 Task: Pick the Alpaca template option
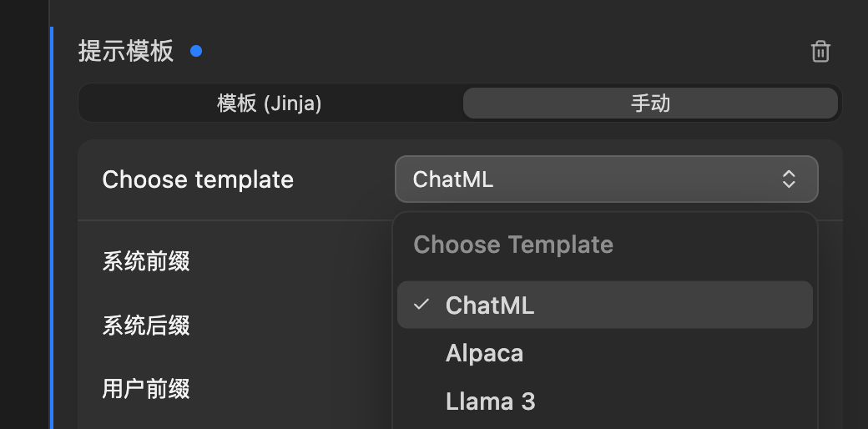[x=485, y=353]
